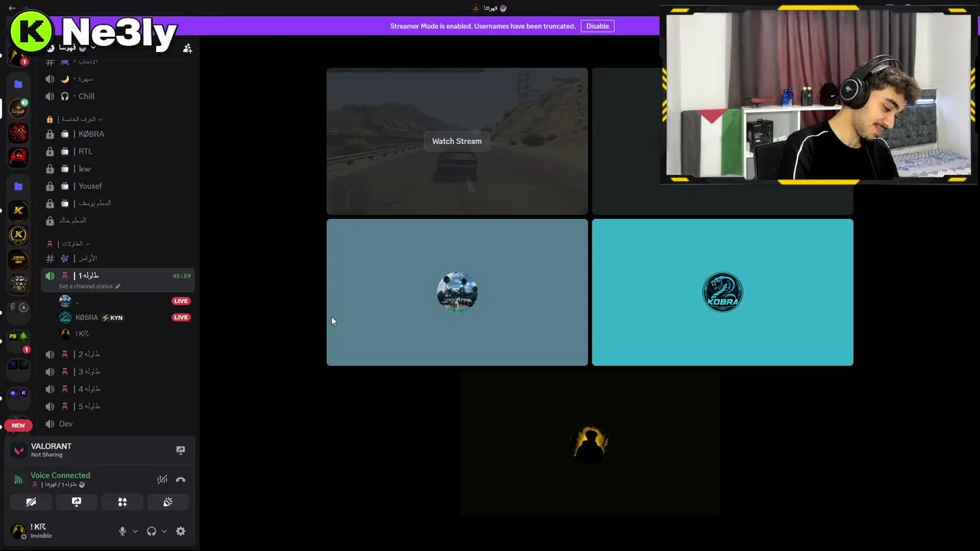Disable Streamer Mode from the purple banner

tap(597, 26)
